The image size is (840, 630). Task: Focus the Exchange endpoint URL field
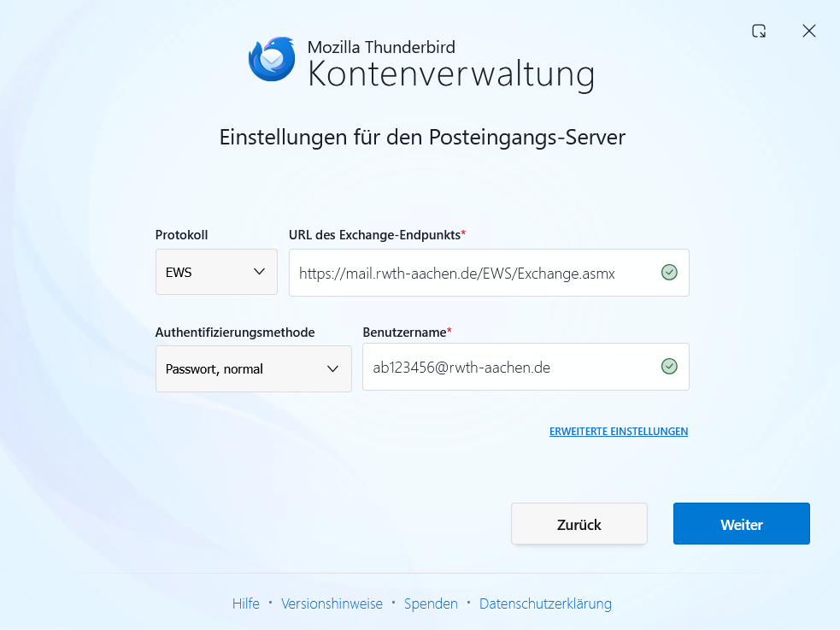(x=489, y=273)
